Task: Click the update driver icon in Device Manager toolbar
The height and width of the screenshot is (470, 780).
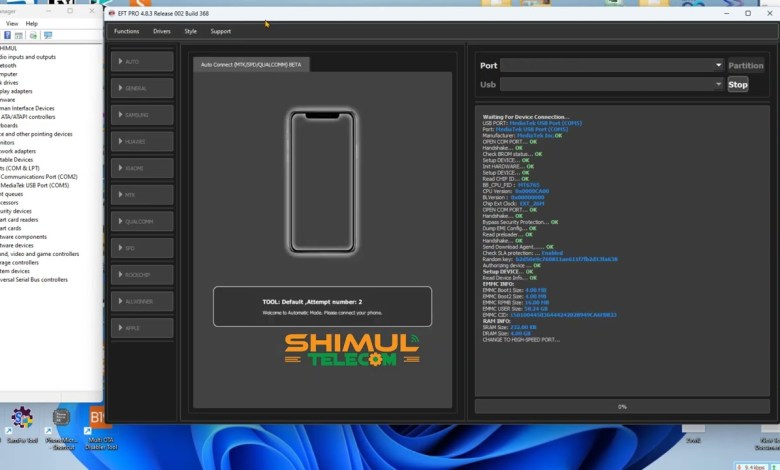Action: pyautogui.click(x=33, y=35)
